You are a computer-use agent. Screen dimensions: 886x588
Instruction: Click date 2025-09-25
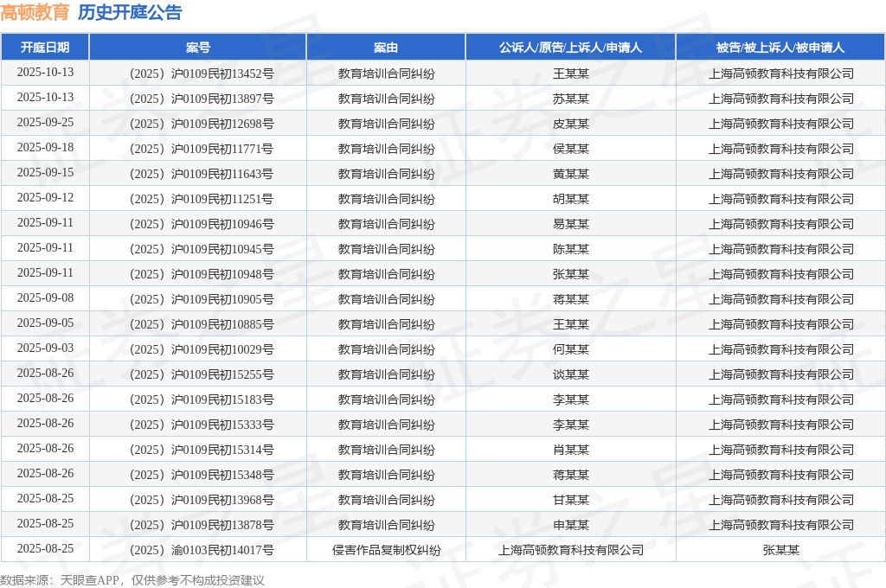[45, 123]
